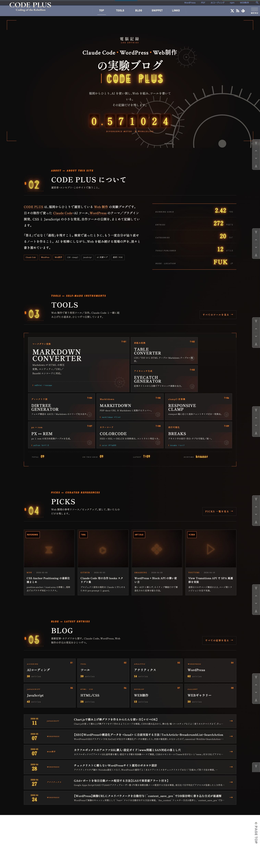Viewport: 260px width, 868px height.
Task: Open the TOOL pick thumbnail for Claude Code hooks
Action: click(103, 548)
